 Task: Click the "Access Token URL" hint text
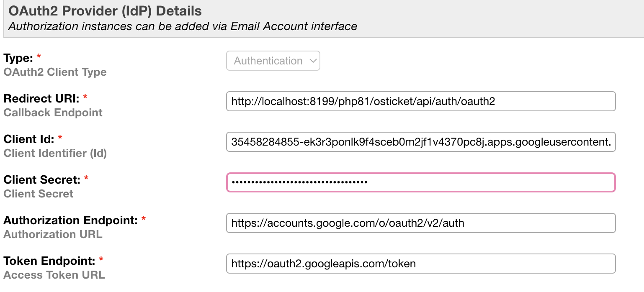54,275
